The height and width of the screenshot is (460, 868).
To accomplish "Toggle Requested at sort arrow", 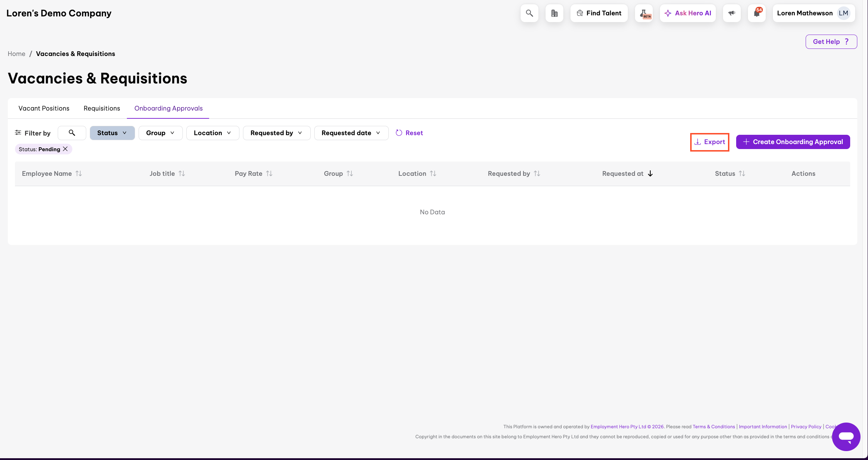I will [650, 174].
